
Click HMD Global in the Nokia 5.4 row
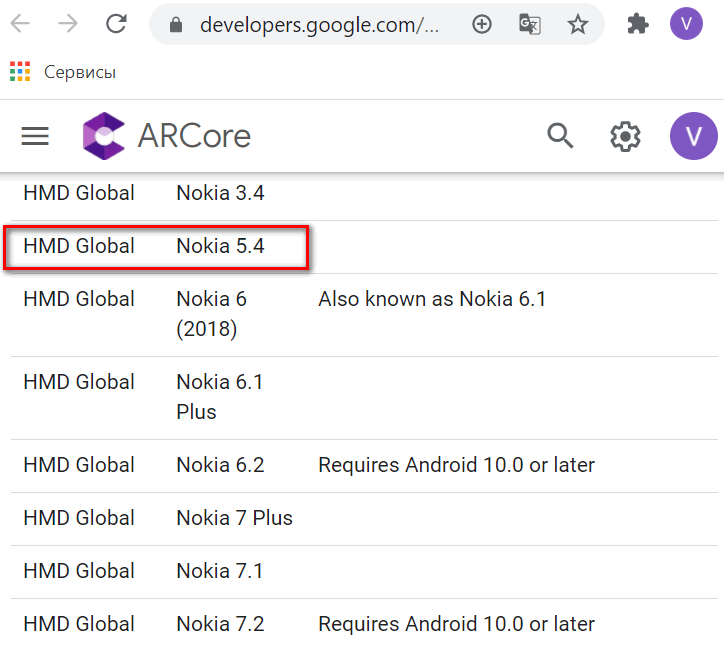click(79, 246)
